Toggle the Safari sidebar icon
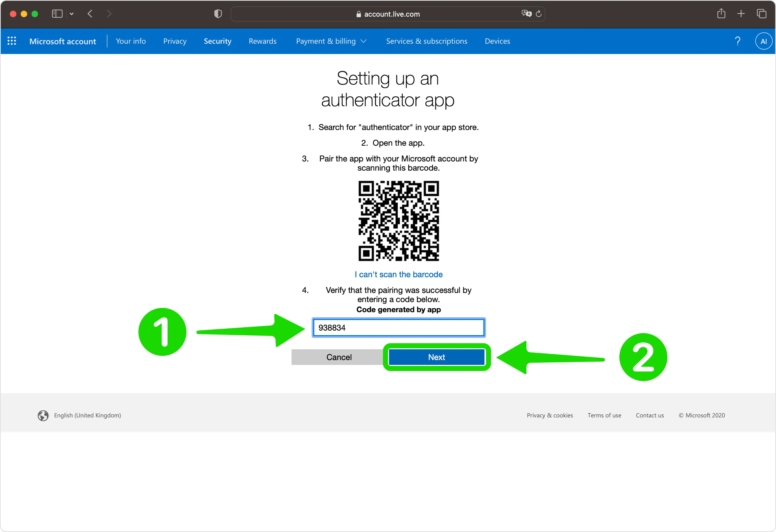This screenshot has width=776, height=532. [x=57, y=14]
